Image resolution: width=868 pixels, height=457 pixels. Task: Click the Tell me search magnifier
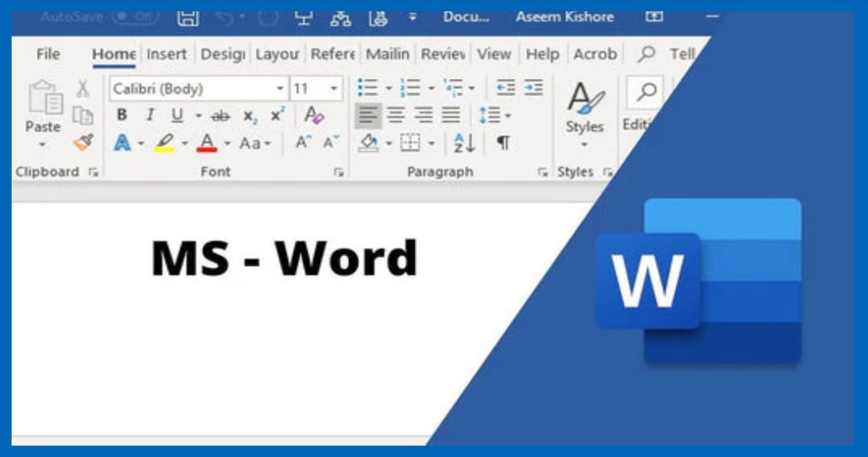pyautogui.click(x=646, y=54)
